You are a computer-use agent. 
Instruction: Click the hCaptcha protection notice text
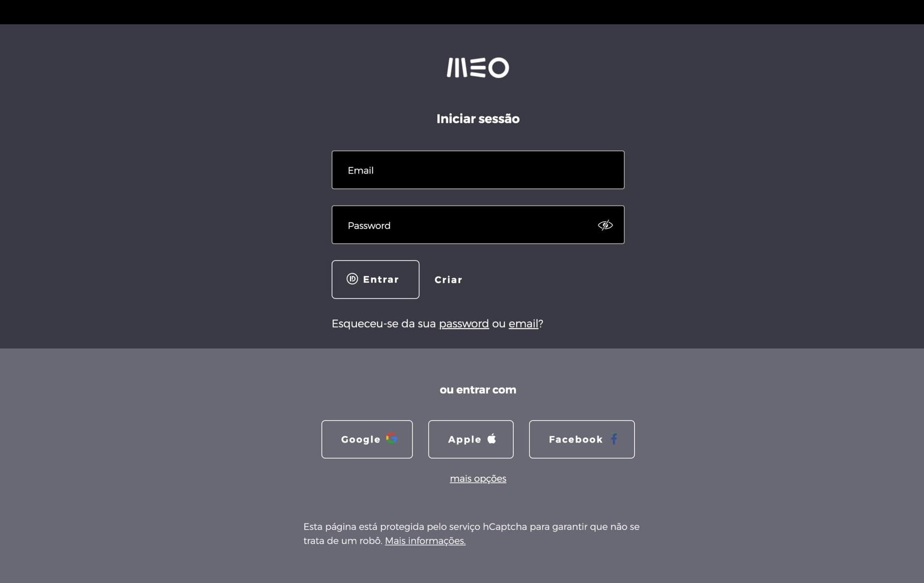click(471, 533)
